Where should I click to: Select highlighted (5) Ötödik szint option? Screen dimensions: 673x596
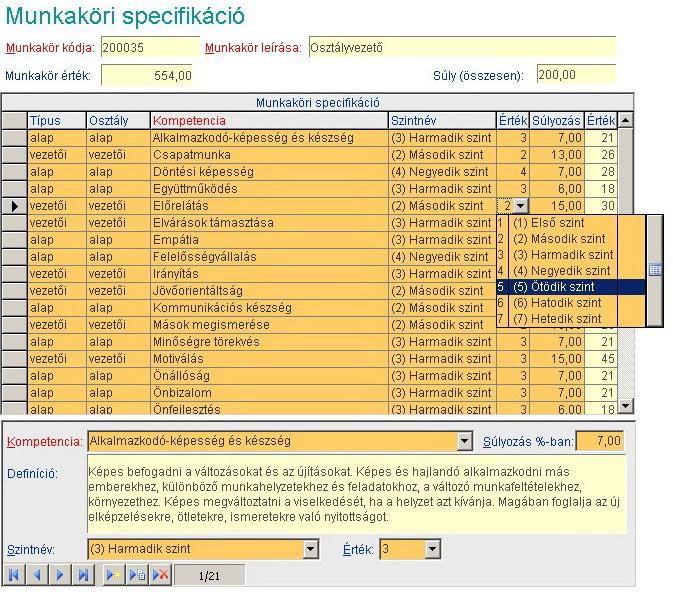pyautogui.click(x=571, y=287)
